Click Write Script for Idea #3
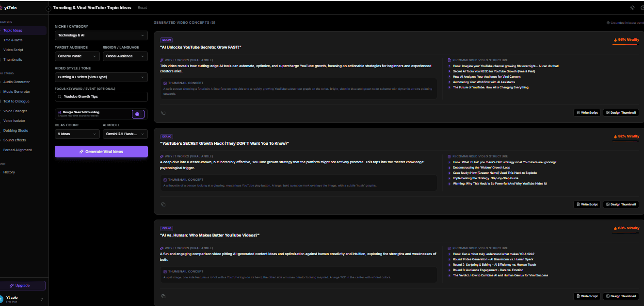The width and height of the screenshot is (644, 306). pos(587,296)
